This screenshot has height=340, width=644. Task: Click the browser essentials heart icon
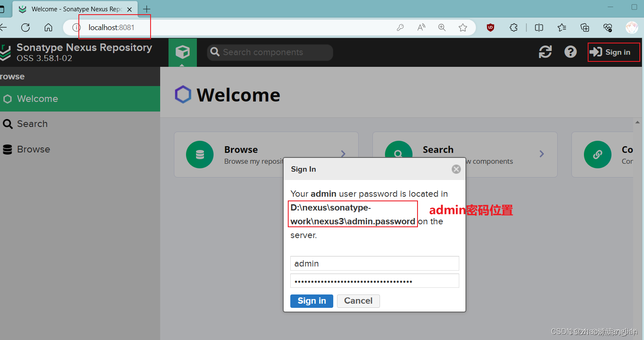pyautogui.click(x=608, y=28)
